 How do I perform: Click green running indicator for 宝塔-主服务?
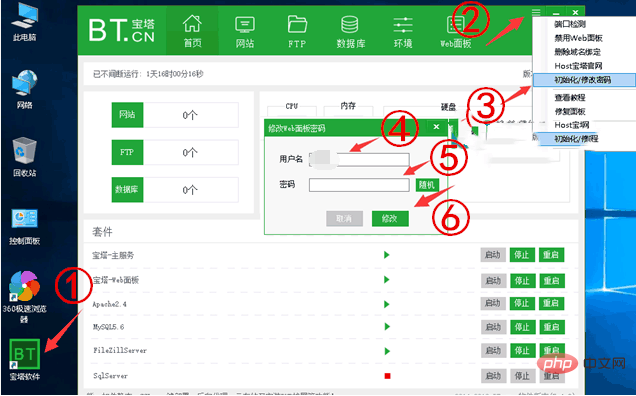pos(387,255)
